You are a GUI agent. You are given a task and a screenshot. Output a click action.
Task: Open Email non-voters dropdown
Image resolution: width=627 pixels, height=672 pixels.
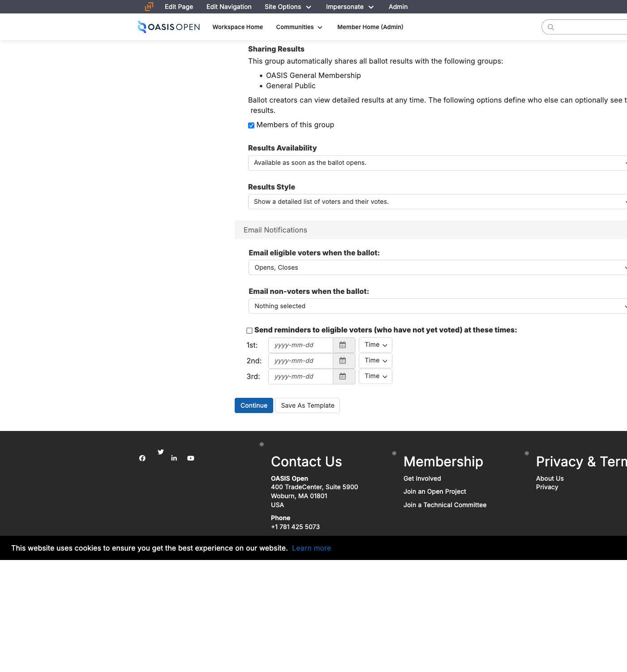pos(438,306)
